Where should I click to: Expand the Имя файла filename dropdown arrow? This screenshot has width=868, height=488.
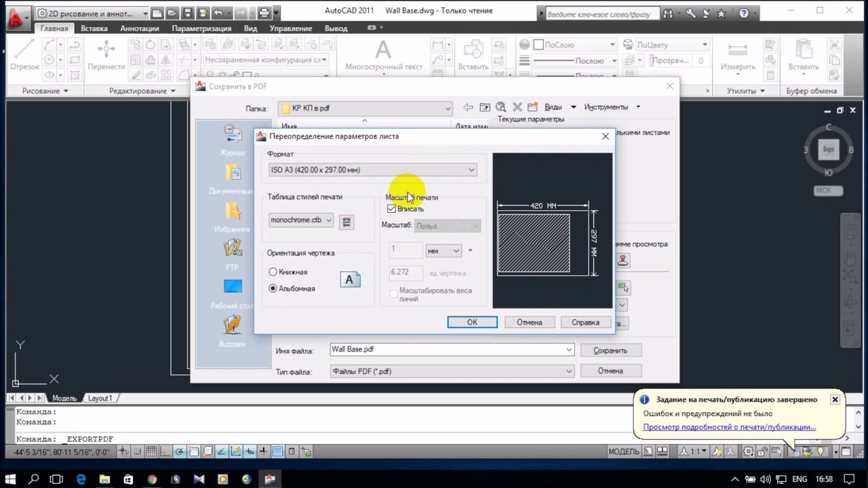569,350
